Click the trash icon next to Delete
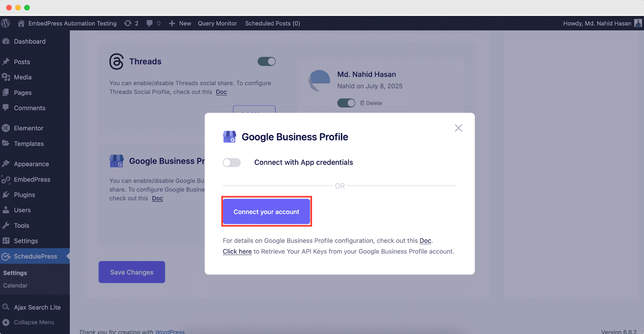The image size is (644, 334). 362,103
